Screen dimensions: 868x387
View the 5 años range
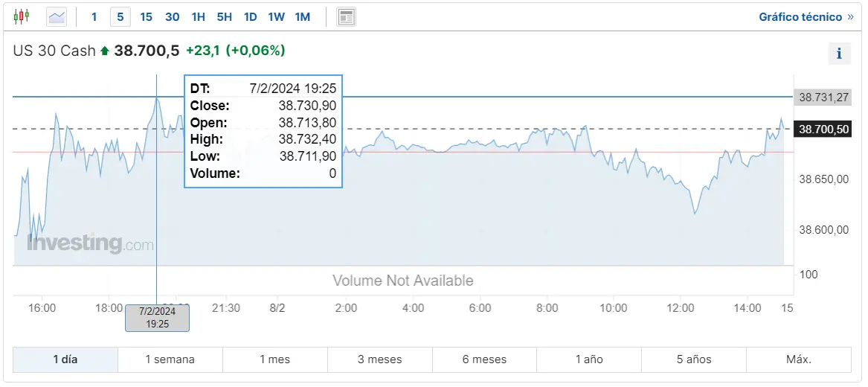[694, 359]
